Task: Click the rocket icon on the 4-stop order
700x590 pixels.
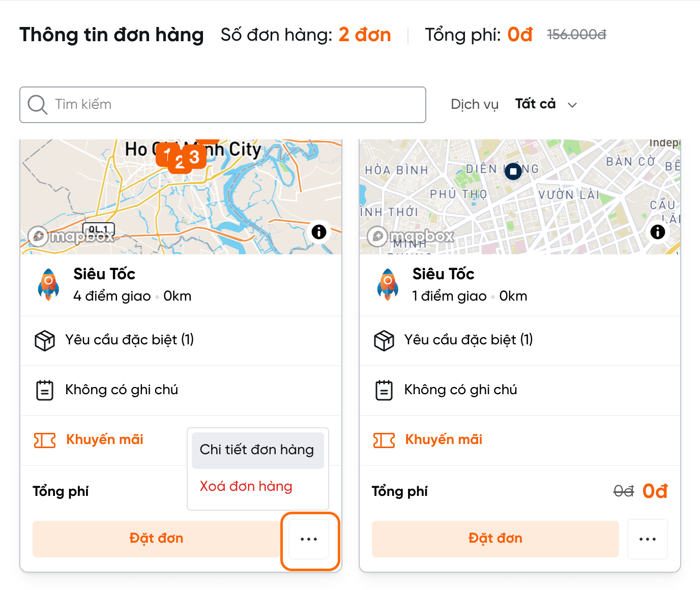Action: point(48,284)
